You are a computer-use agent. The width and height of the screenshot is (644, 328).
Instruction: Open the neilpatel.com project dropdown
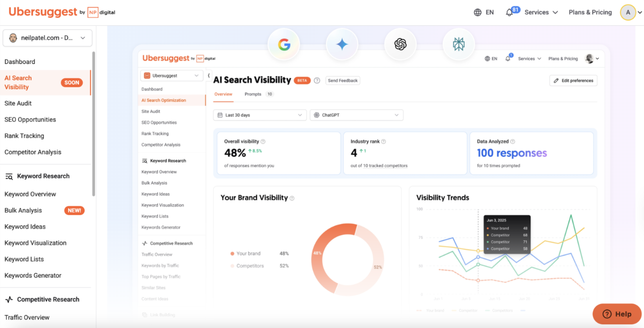click(47, 38)
